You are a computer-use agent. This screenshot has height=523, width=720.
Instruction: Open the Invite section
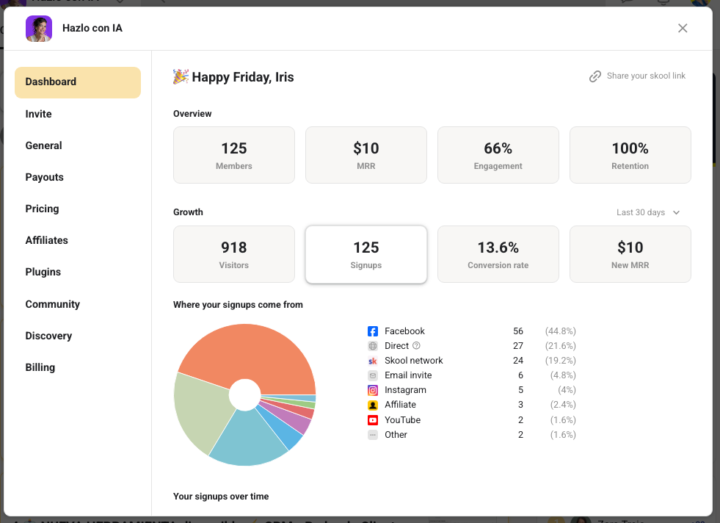click(39, 114)
